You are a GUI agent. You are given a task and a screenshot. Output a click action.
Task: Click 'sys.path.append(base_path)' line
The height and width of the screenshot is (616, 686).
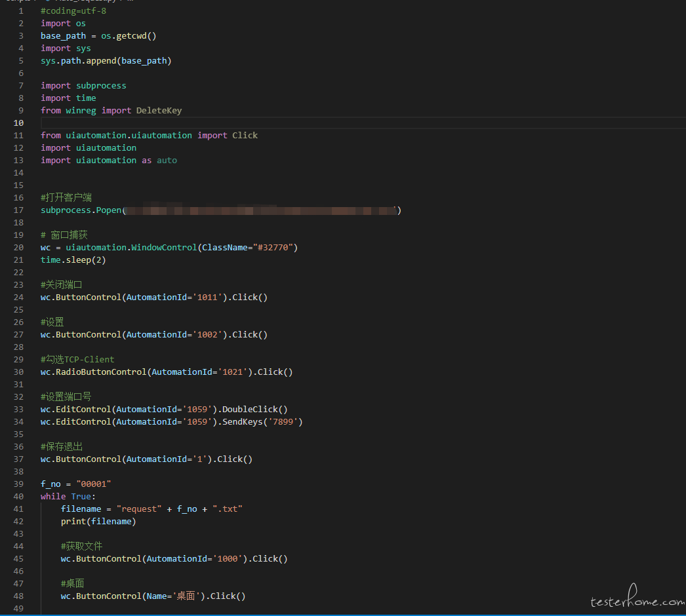click(106, 61)
